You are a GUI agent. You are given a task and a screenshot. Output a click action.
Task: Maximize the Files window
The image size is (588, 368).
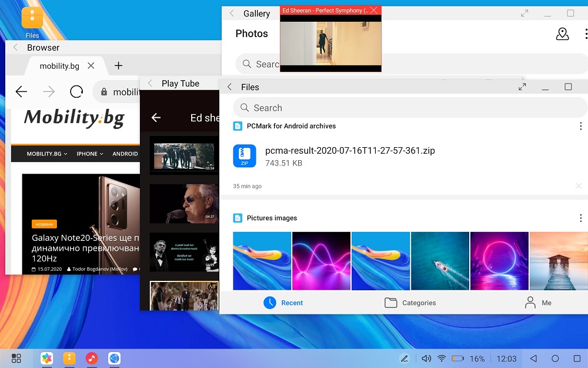click(x=568, y=87)
